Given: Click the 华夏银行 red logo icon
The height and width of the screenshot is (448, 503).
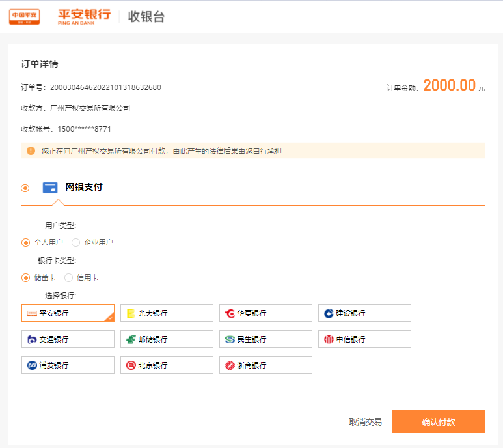Looking at the screenshot, I should coord(230,313).
